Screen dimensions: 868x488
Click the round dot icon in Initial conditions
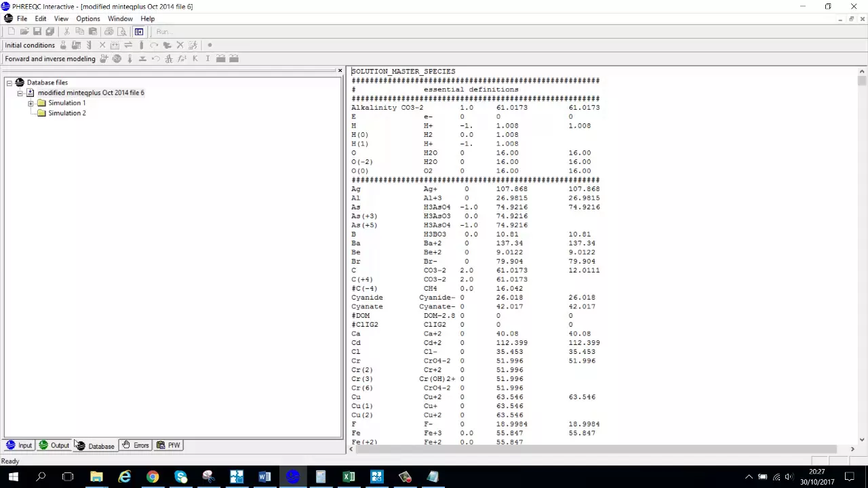click(210, 45)
